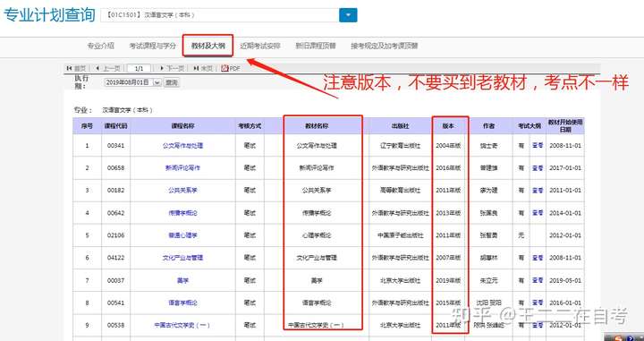The height and width of the screenshot is (341, 644).
Task: Click the 2016-01-01 start date cell
Action: pyautogui.click(x=565, y=303)
